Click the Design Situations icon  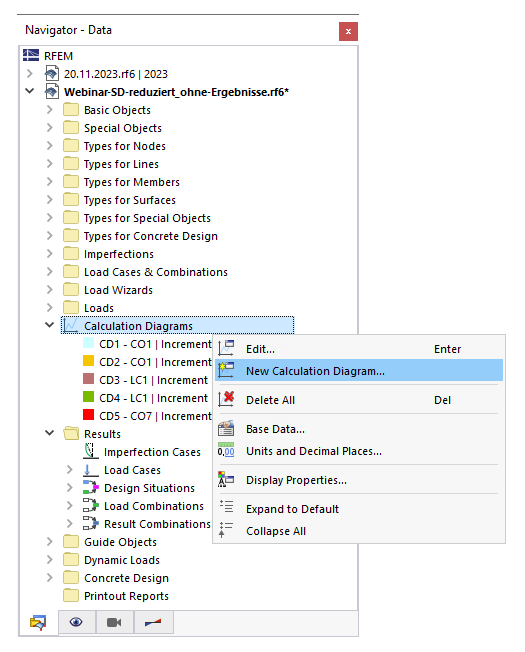(91, 488)
